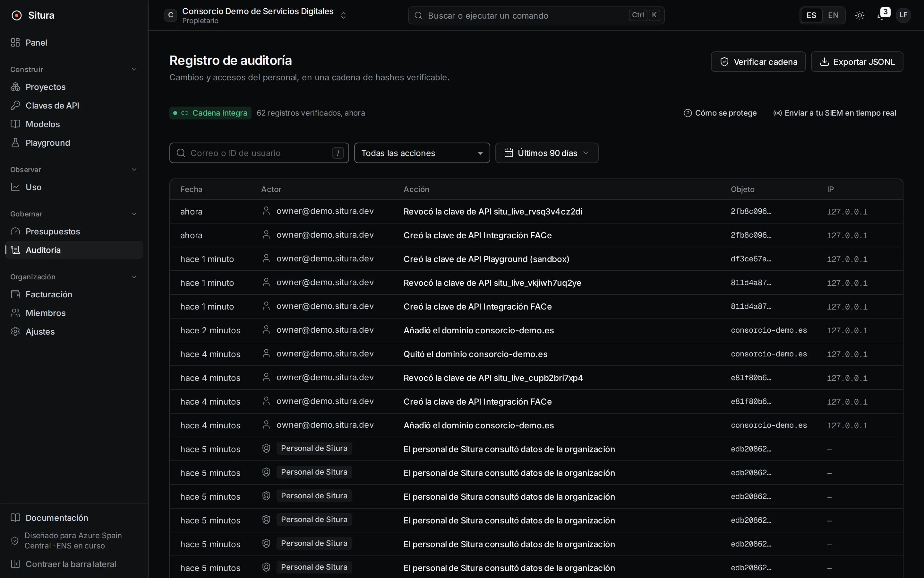Click the Situra logo icon

(x=16, y=15)
